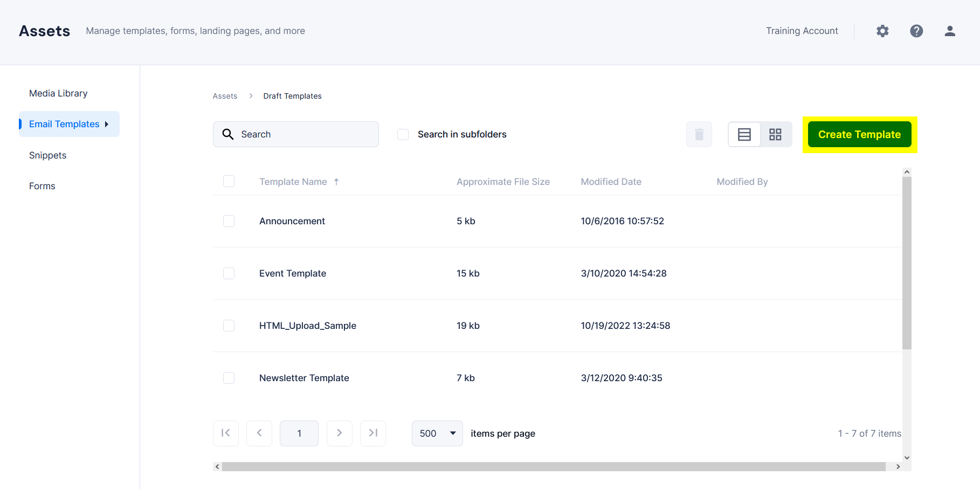
Task: Toggle the select-all templates checkbox
Action: coord(229,181)
